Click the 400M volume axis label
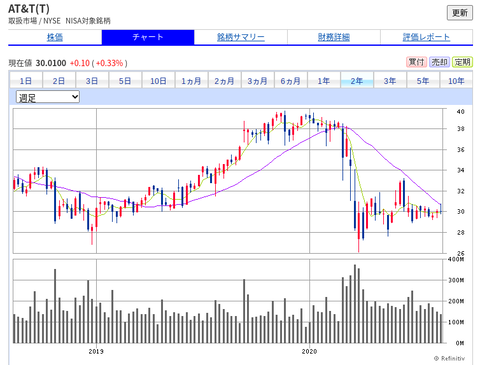Viewport: 480px width, 365px height. [456, 259]
